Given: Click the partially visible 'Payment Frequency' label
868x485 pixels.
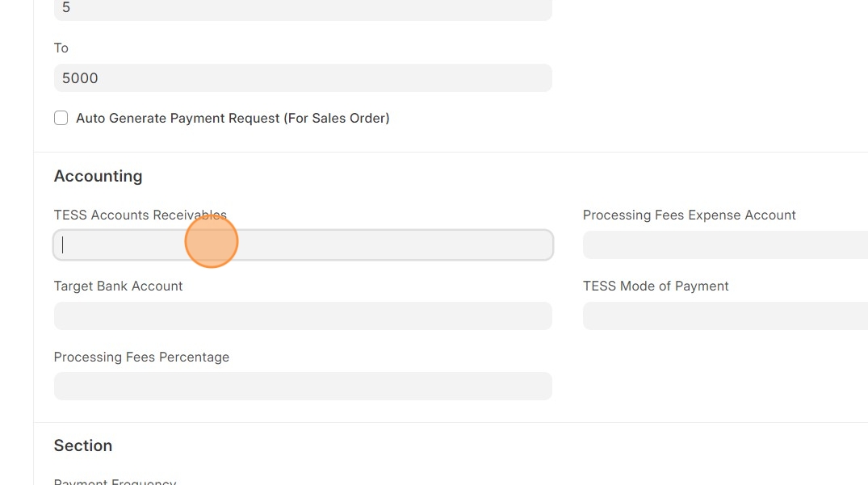Looking at the screenshot, I should pos(115,481).
